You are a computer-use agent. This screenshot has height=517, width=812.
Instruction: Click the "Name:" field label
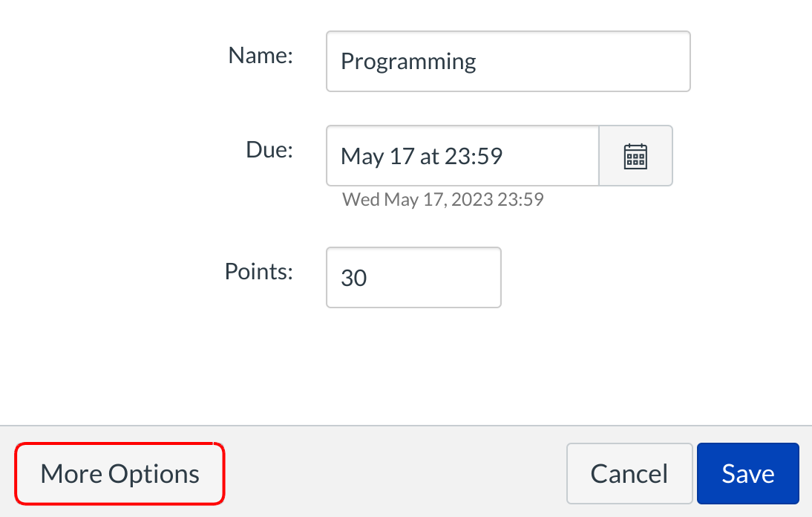[261, 55]
